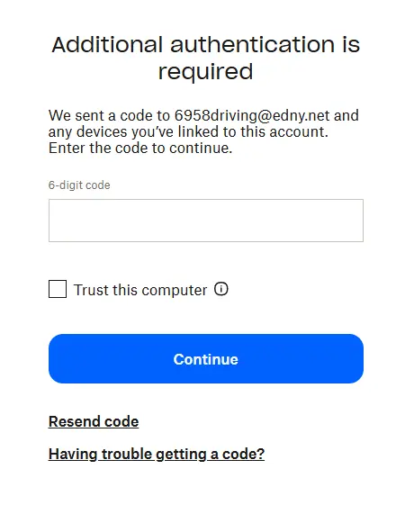The image size is (414, 532).
Task: Show details with the circled i icon
Action: pyautogui.click(x=221, y=290)
